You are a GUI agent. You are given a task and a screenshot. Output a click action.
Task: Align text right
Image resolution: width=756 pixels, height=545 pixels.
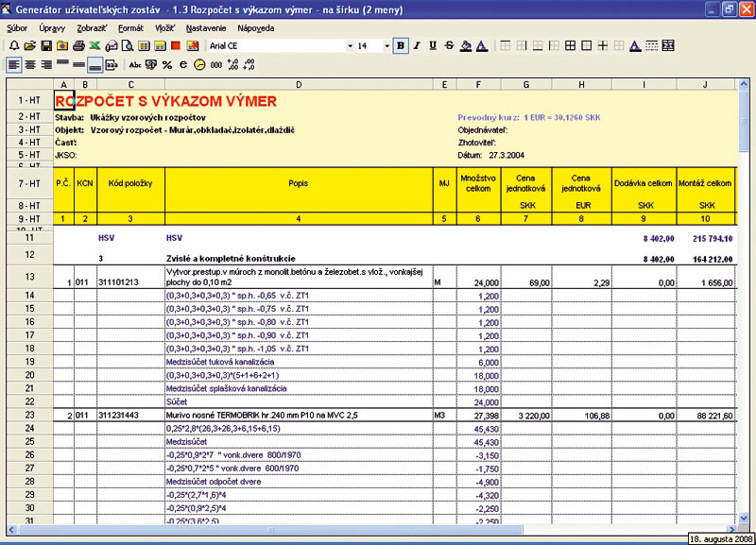46,64
